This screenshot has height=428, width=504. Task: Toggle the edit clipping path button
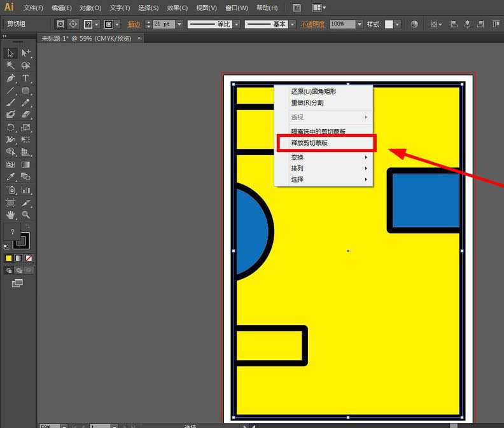click(60, 24)
